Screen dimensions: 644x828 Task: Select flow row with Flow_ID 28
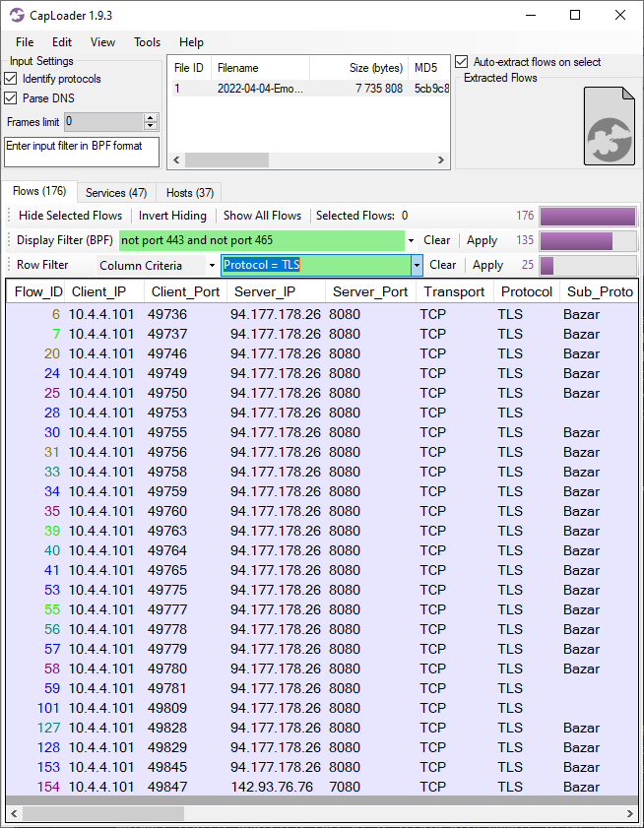[322, 413]
